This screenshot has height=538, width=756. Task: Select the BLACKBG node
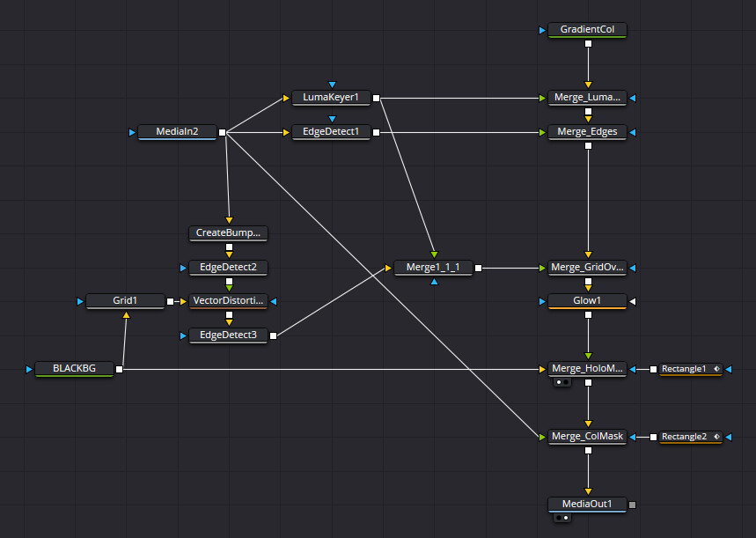(74, 369)
